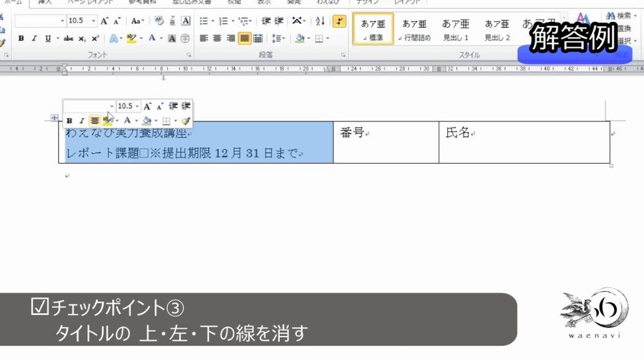This screenshot has height=361, width=644.
Task: Click Shrink Font on the mini toolbar
Action: click(x=160, y=106)
